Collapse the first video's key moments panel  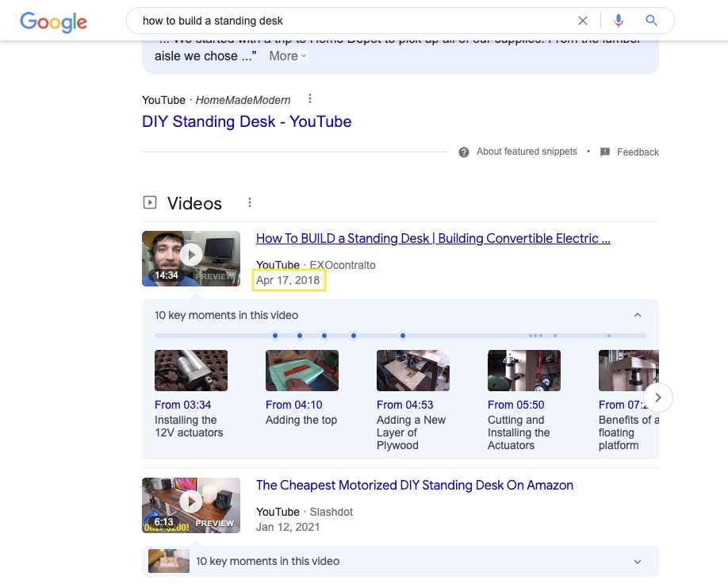pyautogui.click(x=638, y=315)
